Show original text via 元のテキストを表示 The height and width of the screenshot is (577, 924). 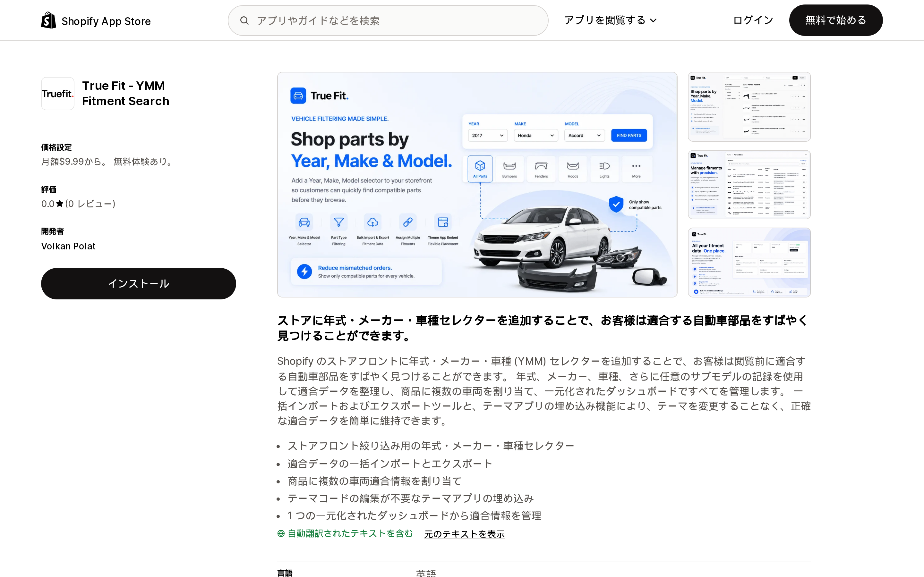pyautogui.click(x=464, y=534)
